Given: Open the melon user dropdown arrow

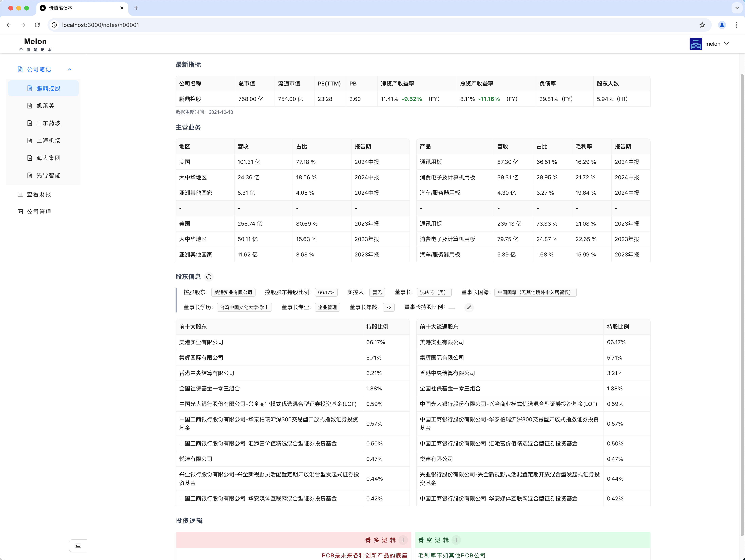Looking at the screenshot, I should [x=726, y=44].
